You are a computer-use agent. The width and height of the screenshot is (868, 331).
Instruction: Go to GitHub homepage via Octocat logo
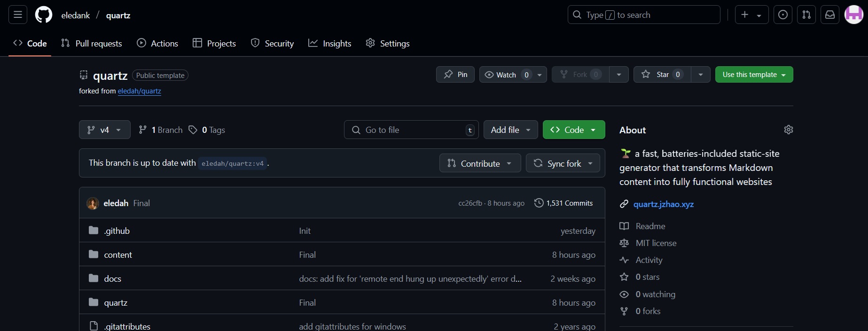tap(44, 15)
